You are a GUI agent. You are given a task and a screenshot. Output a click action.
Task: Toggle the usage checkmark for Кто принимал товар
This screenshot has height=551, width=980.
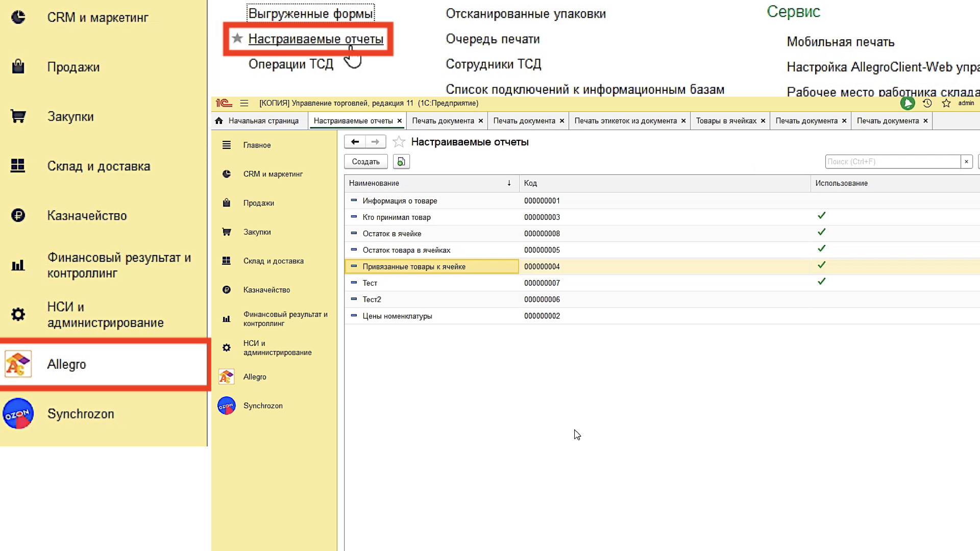coord(821,216)
